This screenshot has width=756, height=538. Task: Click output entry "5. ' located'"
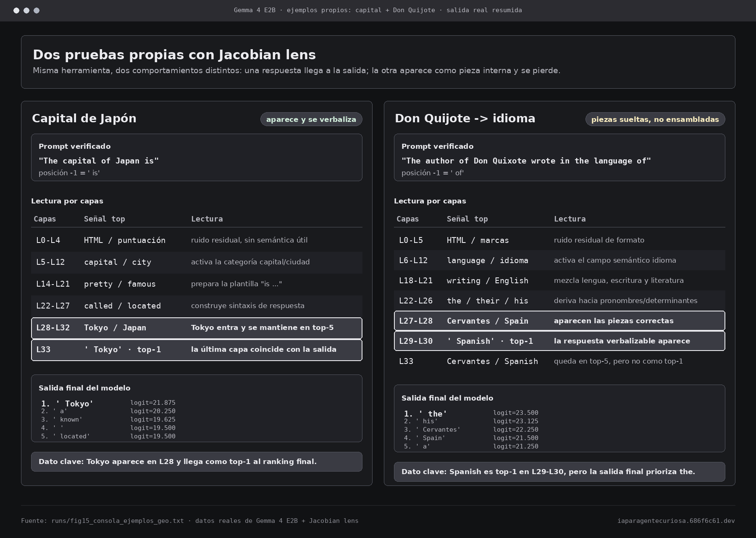point(66,436)
